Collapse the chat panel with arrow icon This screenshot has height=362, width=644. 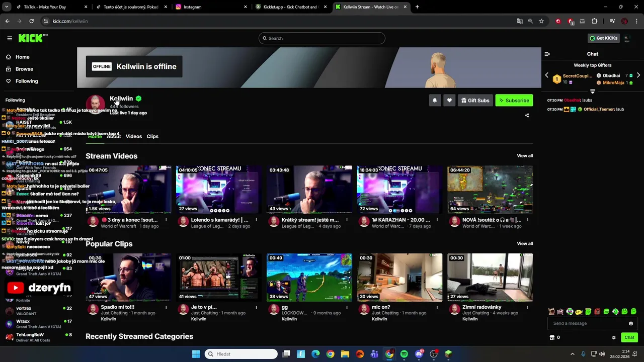(547, 54)
